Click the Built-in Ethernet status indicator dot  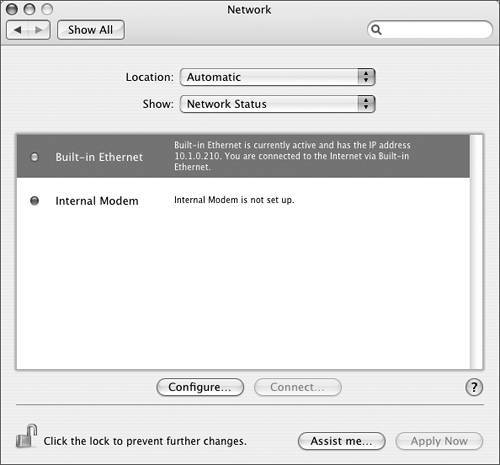click(34, 157)
